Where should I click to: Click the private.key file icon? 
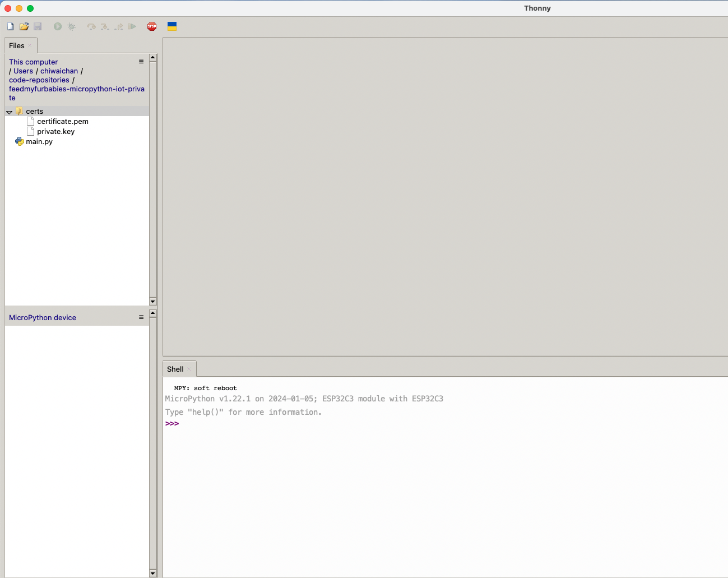pyautogui.click(x=31, y=131)
